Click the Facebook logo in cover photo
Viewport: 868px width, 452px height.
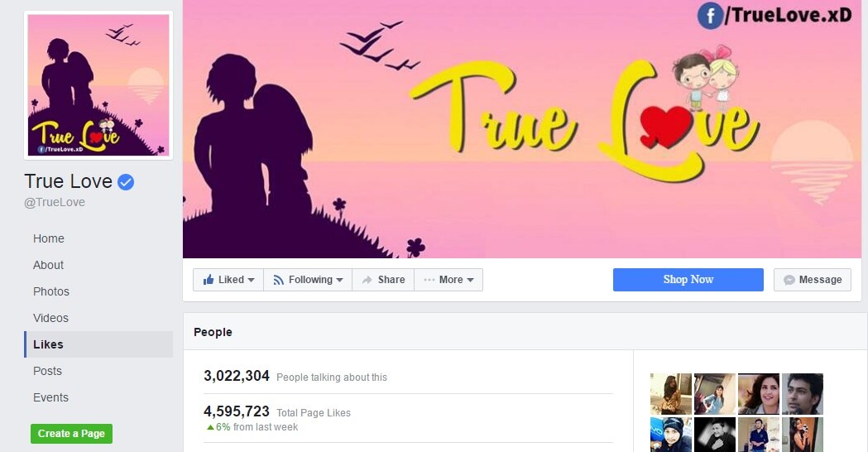click(710, 16)
